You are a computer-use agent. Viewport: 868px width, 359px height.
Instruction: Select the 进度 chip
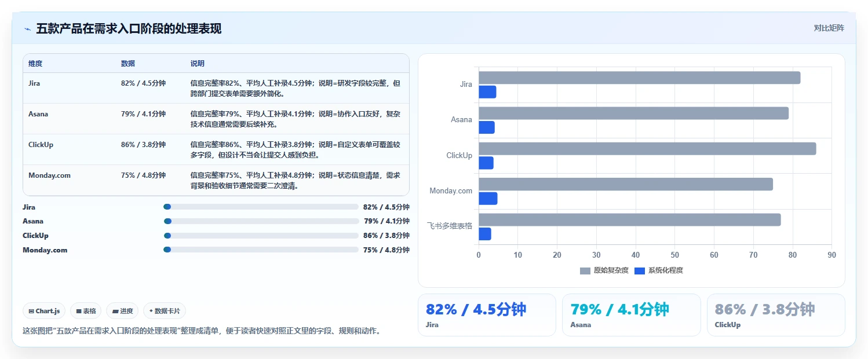(122, 311)
